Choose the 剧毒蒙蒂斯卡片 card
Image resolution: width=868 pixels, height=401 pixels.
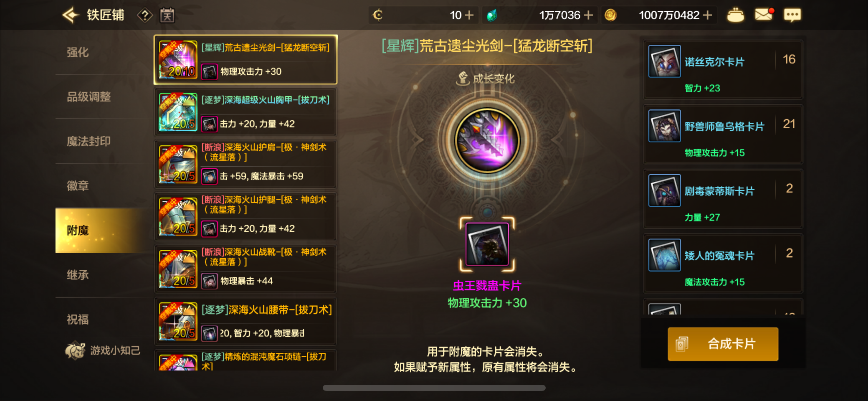point(723,198)
